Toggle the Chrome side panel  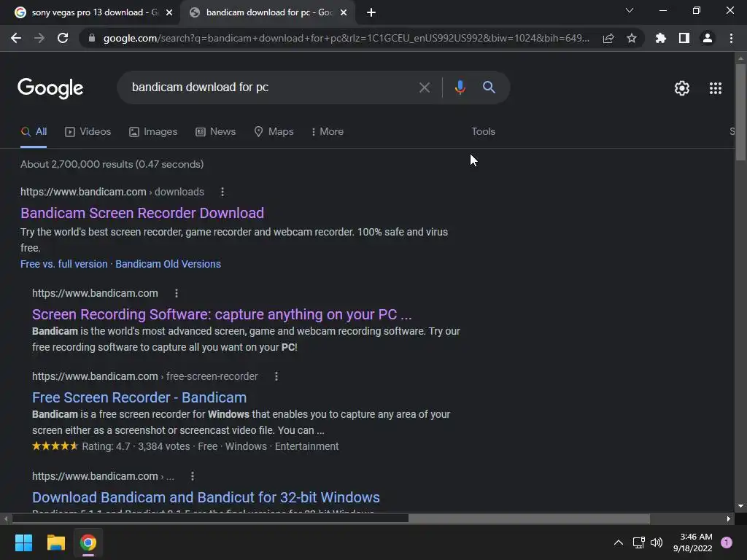point(684,38)
